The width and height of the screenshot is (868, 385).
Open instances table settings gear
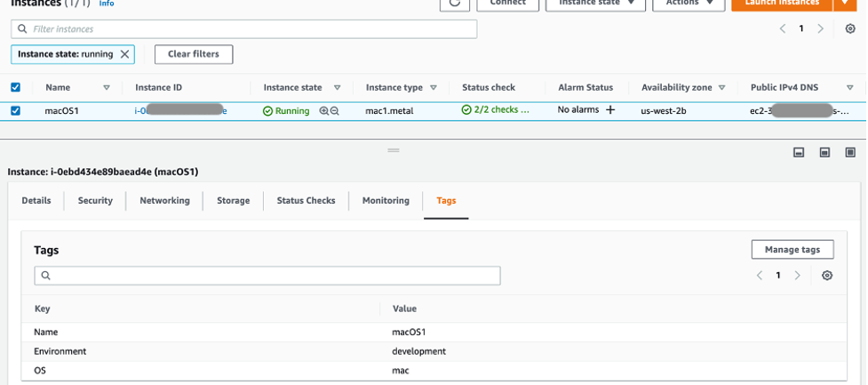coord(850,28)
